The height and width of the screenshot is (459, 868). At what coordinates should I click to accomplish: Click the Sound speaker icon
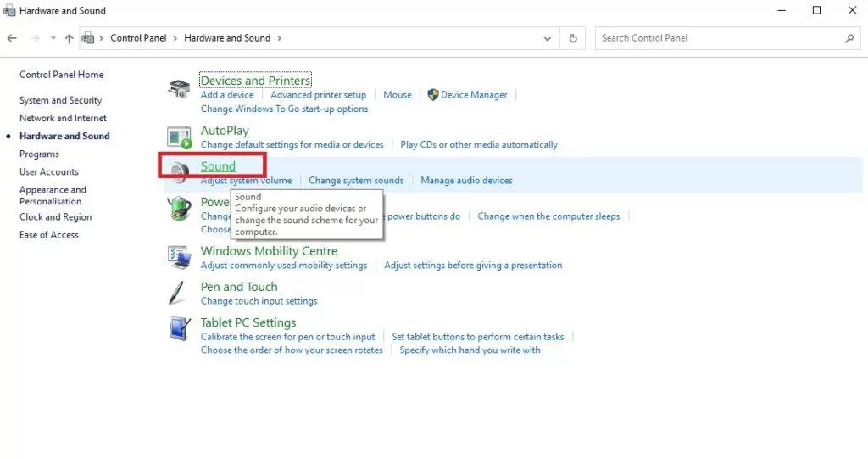180,173
